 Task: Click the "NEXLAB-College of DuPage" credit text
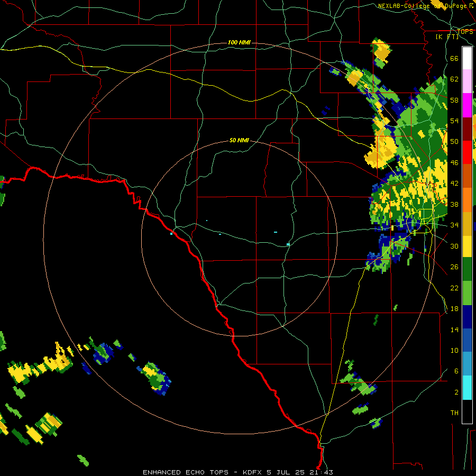point(422,6)
